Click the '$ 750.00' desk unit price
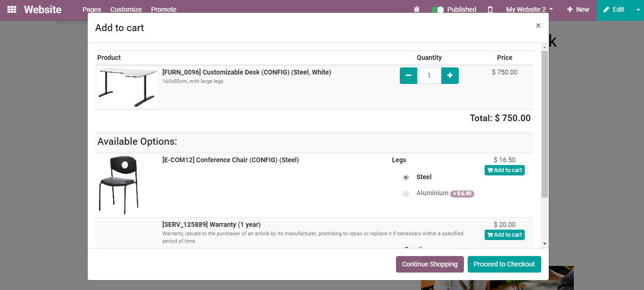The image size is (644, 290). click(504, 72)
